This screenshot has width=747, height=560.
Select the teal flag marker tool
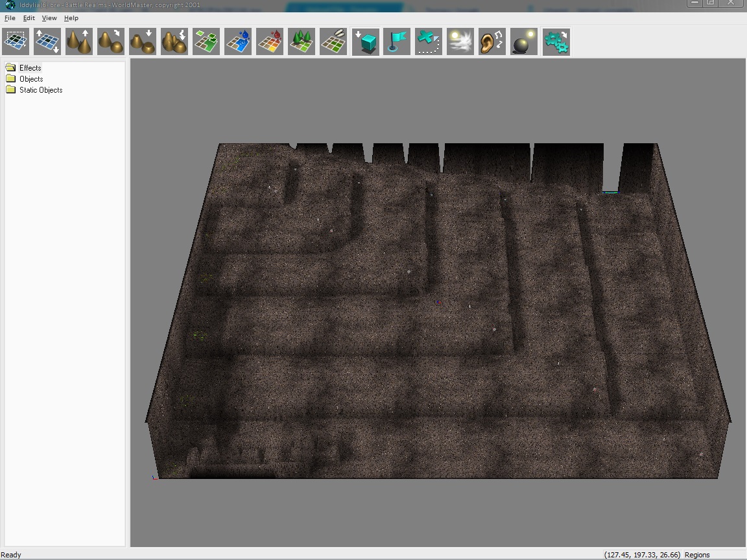(x=397, y=41)
